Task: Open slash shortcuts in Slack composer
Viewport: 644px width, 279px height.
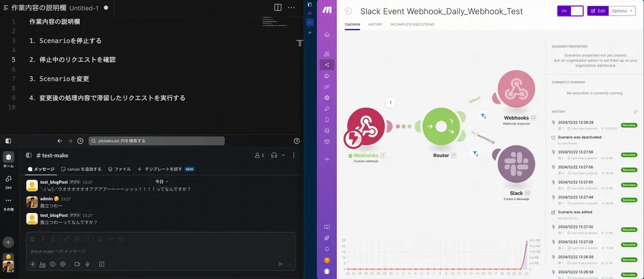Action: [x=101, y=264]
